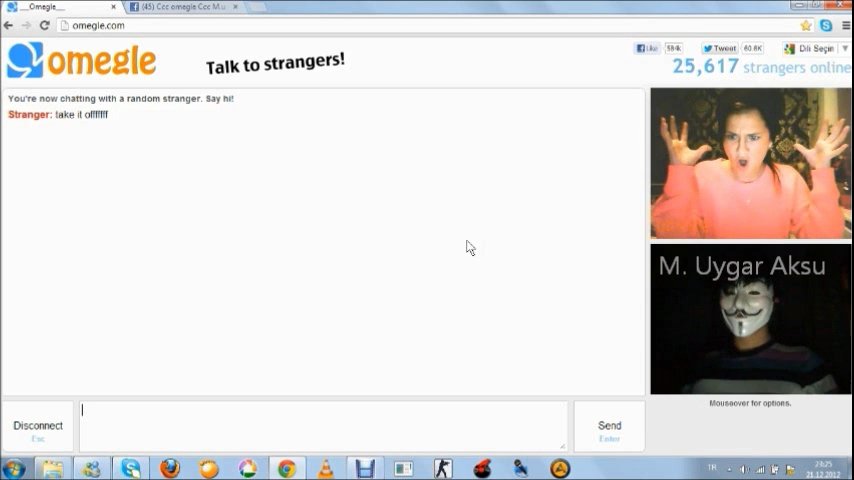Viewport: 854px width, 480px height.
Task: Open the network signal tray icon
Action: tap(760, 469)
